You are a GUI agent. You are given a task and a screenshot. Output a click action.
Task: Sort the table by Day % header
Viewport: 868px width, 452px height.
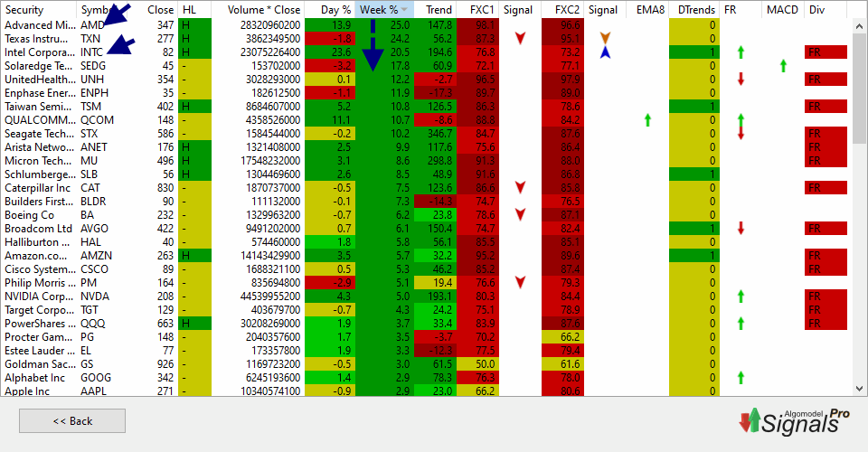(x=335, y=9)
